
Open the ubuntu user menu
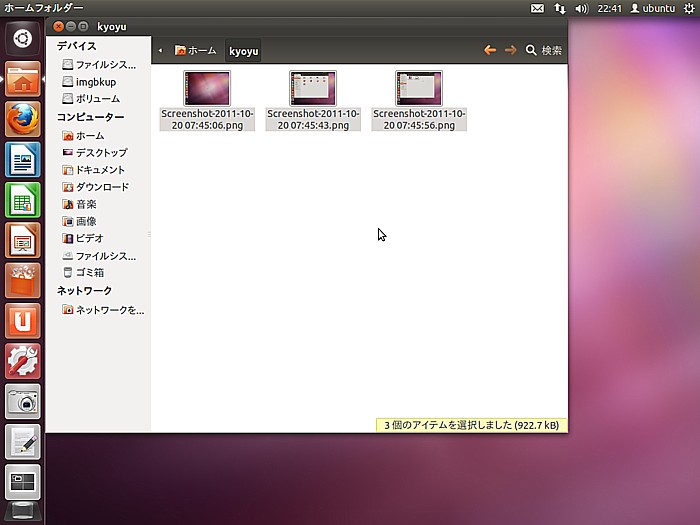coord(653,8)
